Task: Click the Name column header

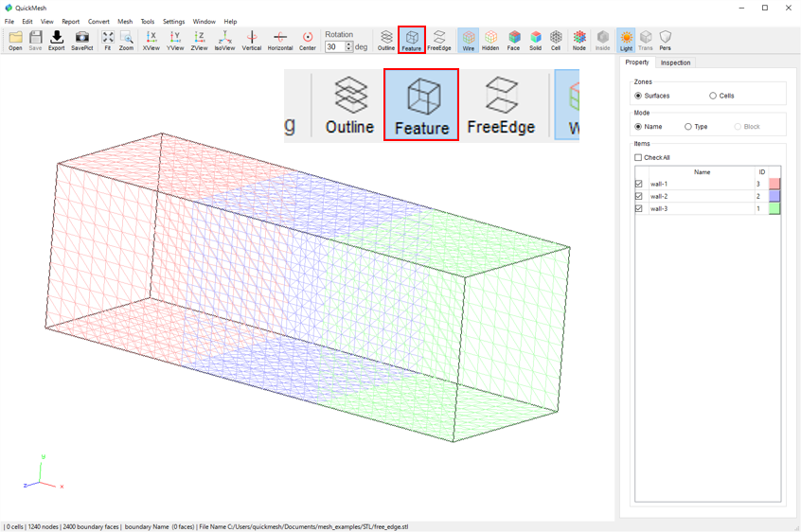Action: point(702,172)
